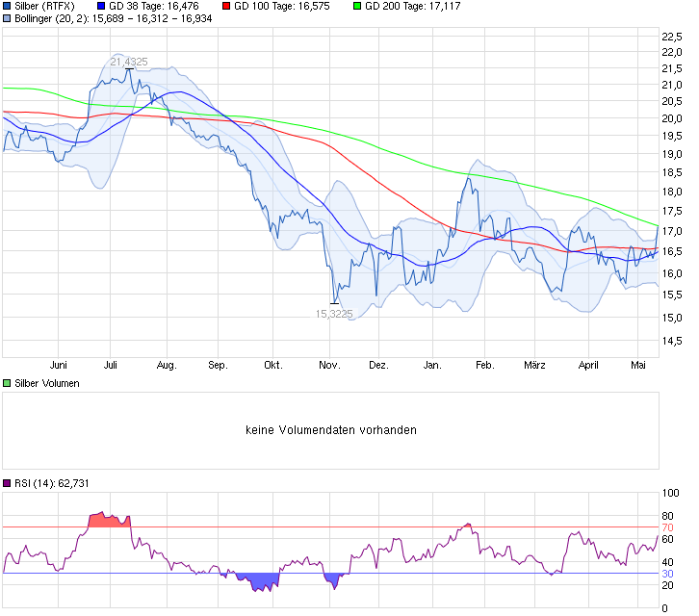699x616 pixels.
Task: Click the 20,0 price axis value
Action: pos(672,118)
